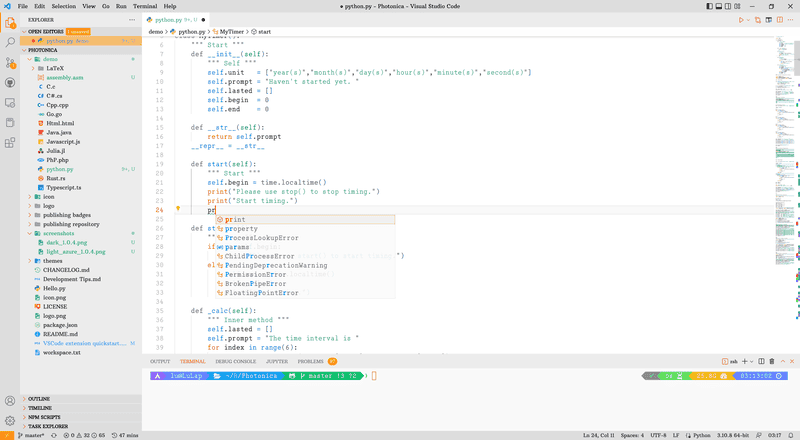Toggle primary side bar layout icon
The image size is (800, 440).
click(x=709, y=6)
